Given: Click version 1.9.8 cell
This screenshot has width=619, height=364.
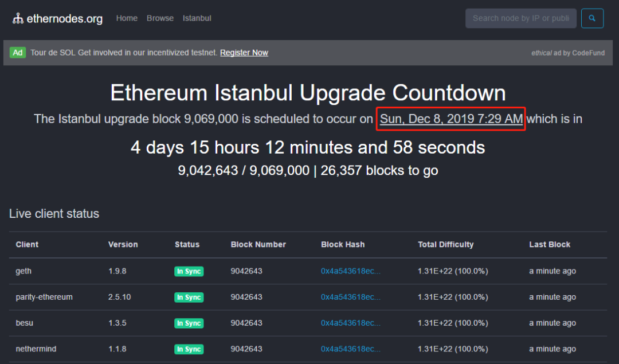Looking at the screenshot, I should 117,271.
